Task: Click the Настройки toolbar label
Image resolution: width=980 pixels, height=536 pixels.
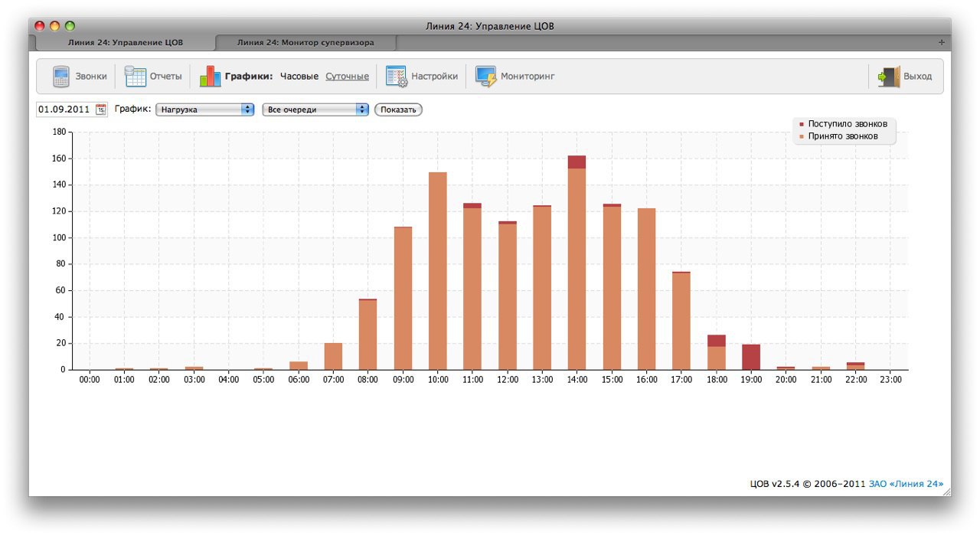Action: (434, 77)
